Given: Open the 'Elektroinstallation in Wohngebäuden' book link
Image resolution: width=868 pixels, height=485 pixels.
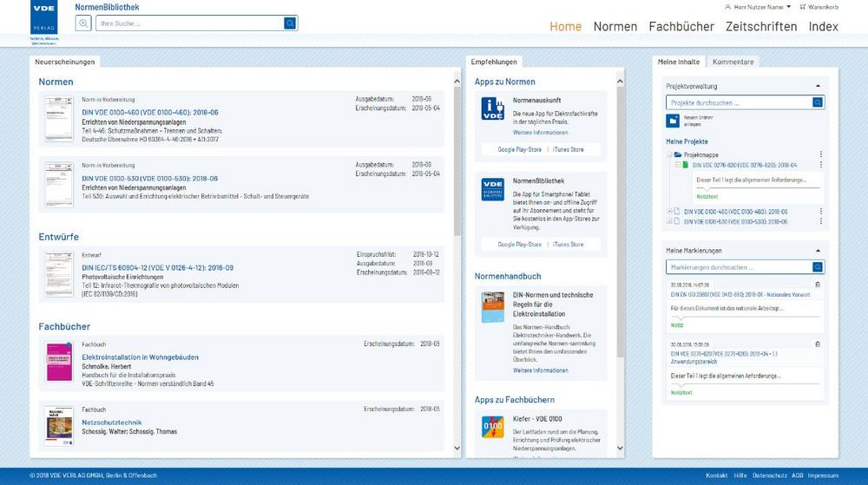Looking at the screenshot, I should click(140, 357).
